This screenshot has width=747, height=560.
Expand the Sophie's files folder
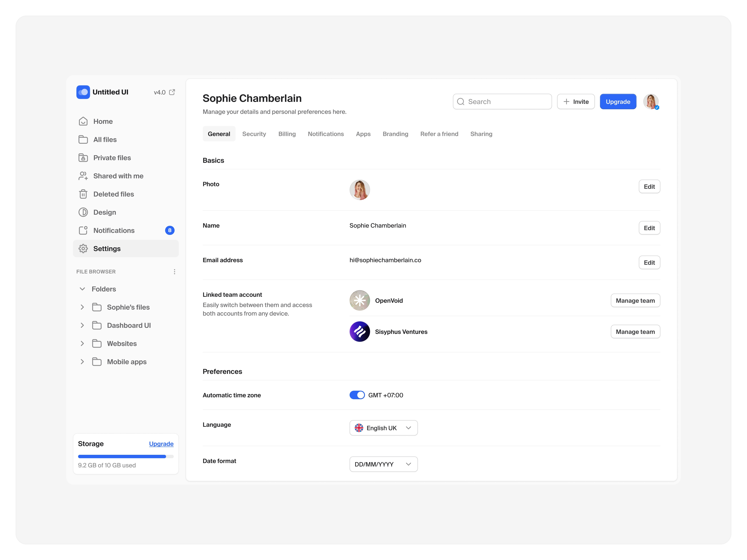coord(82,307)
